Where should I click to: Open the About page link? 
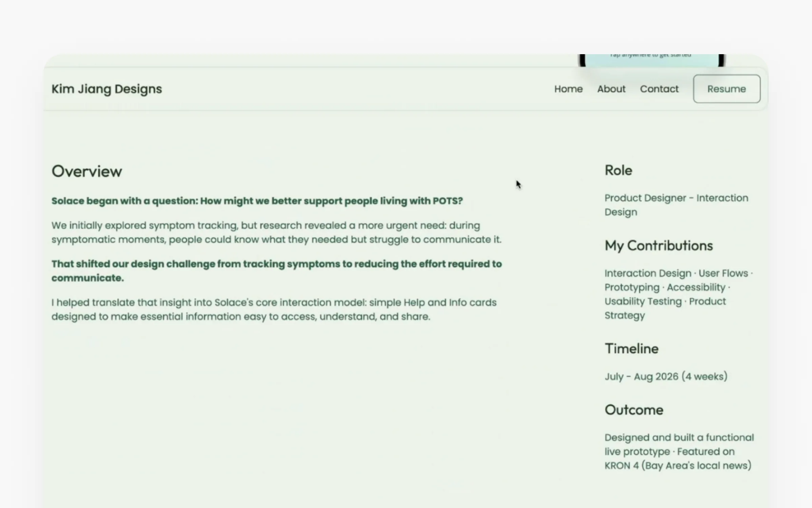[x=611, y=89]
